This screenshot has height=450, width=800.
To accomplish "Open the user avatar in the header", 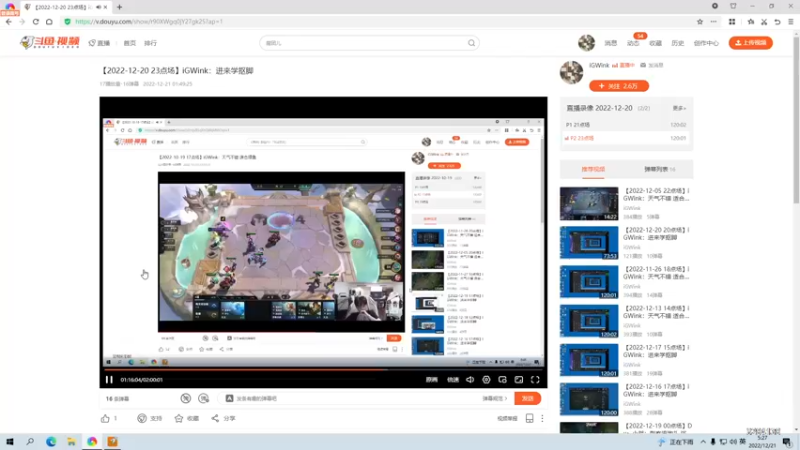I will 586,43.
